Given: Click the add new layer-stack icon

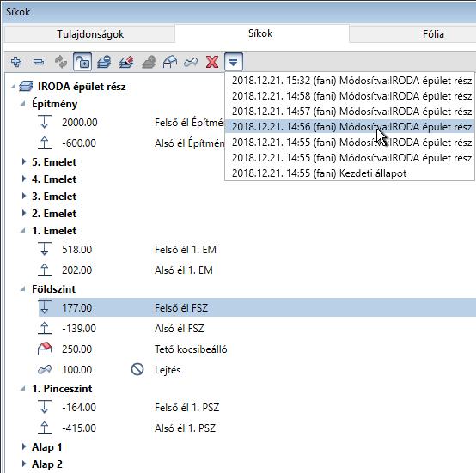Looking at the screenshot, I should pos(104,62).
